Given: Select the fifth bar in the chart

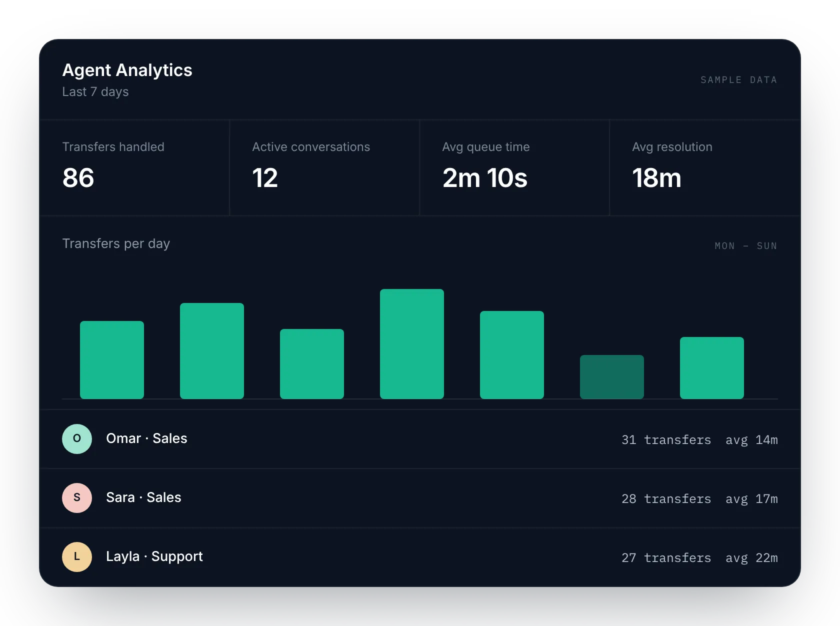Looking at the screenshot, I should point(512,355).
